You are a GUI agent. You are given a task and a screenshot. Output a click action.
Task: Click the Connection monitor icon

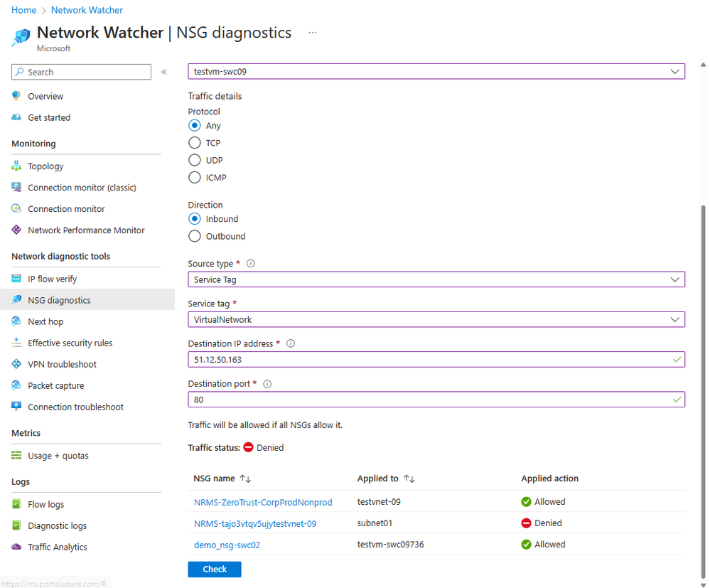(x=16, y=208)
